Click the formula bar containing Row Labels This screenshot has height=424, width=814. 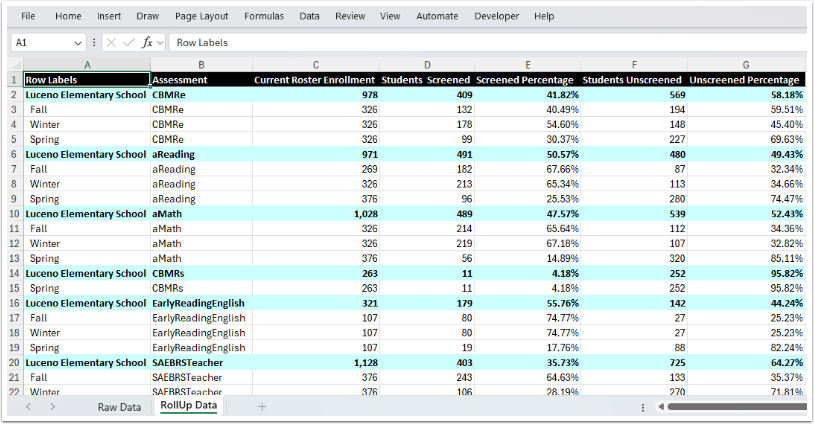(x=488, y=43)
